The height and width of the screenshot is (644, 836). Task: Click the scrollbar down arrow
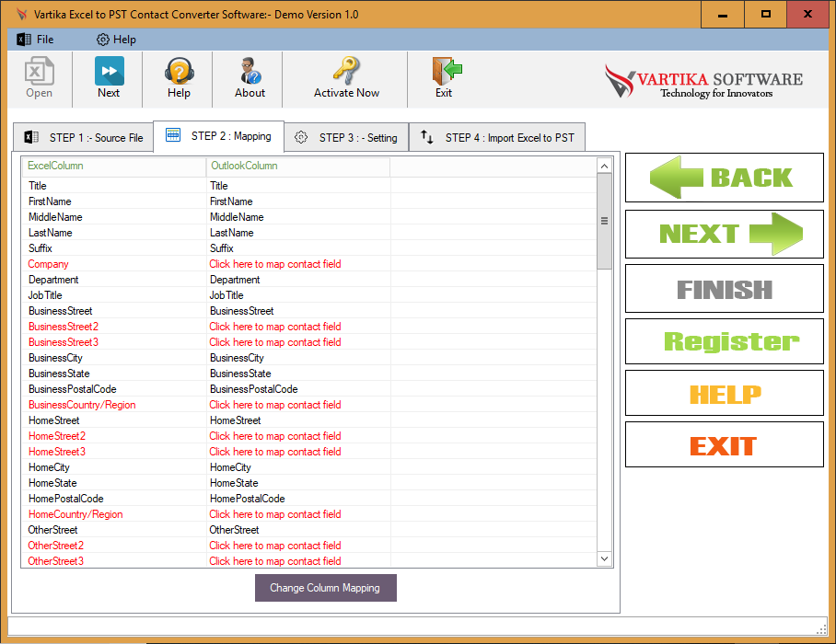tap(604, 558)
